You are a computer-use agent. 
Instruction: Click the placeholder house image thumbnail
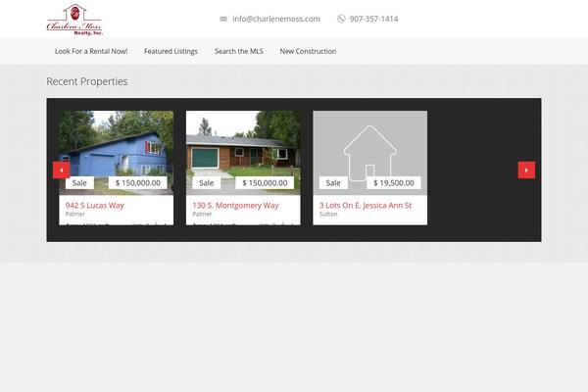(x=370, y=153)
